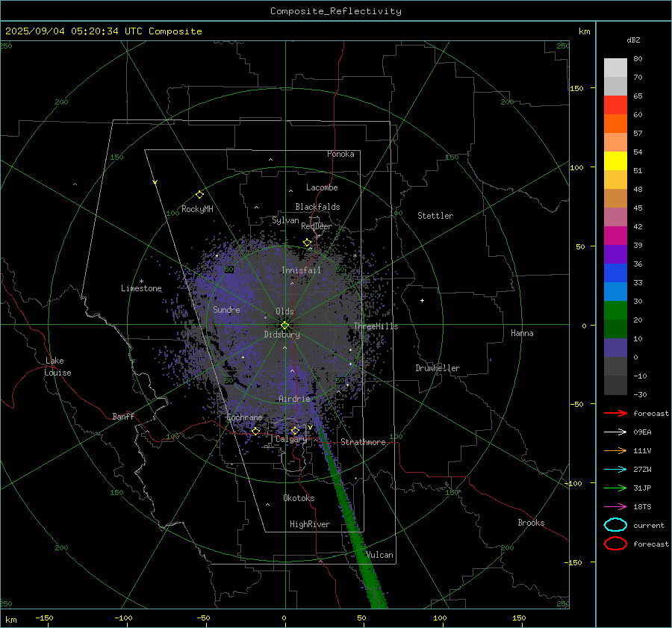Image resolution: width=672 pixels, height=628 pixels.
Task: Click the Vulcan city label
Action: (x=380, y=555)
